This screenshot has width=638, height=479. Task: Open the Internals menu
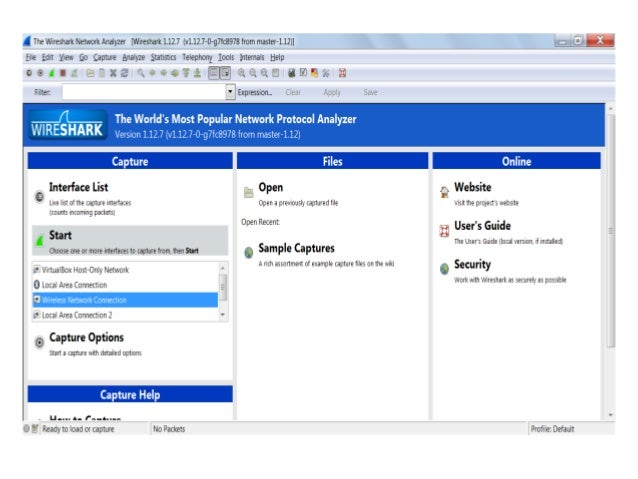[x=252, y=57]
